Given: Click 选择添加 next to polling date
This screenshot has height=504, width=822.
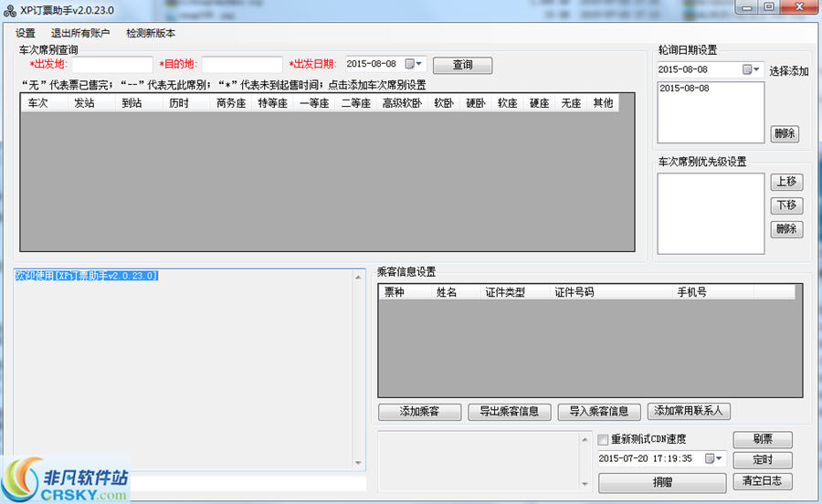Looking at the screenshot, I should pyautogui.click(x=788, y=70).
